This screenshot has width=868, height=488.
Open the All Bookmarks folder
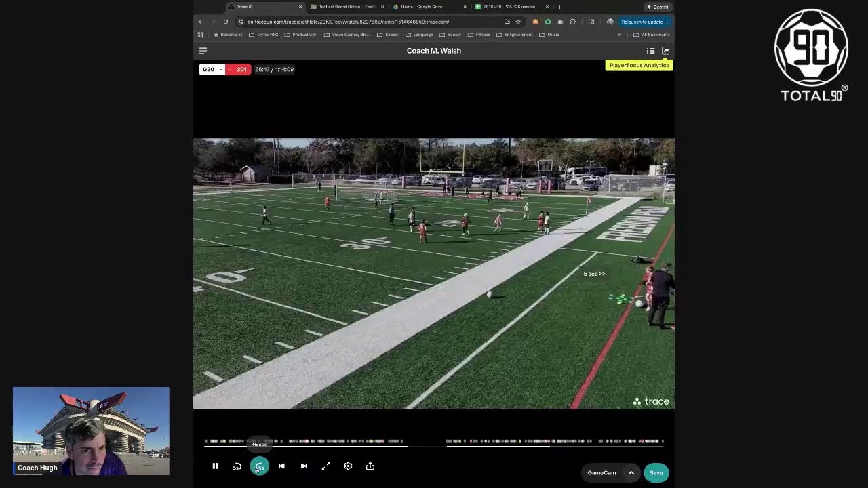[652, 35]
